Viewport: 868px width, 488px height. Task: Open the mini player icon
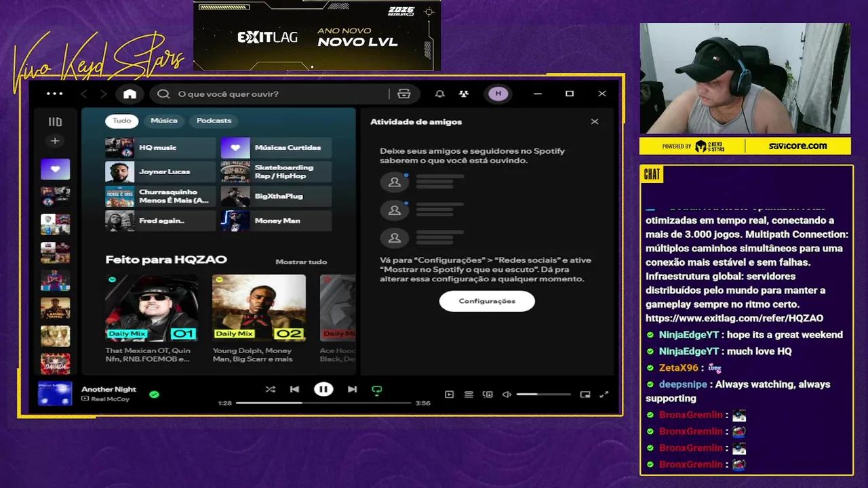tap(585, 394)
